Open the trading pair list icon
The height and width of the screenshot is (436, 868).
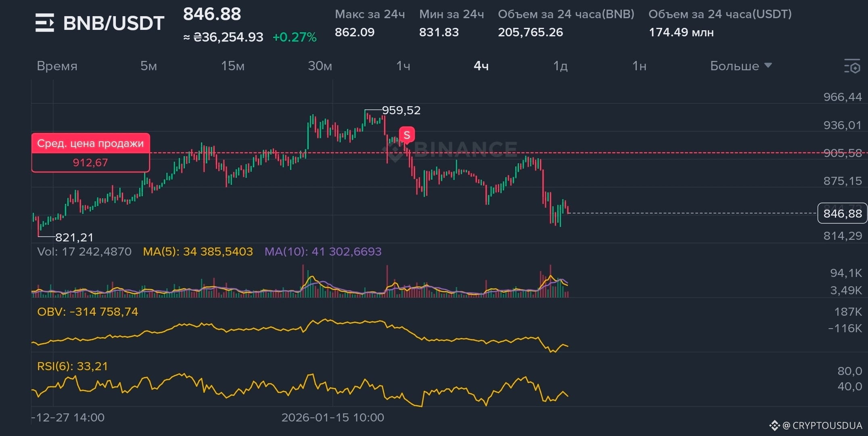click(x=44, y=23)
